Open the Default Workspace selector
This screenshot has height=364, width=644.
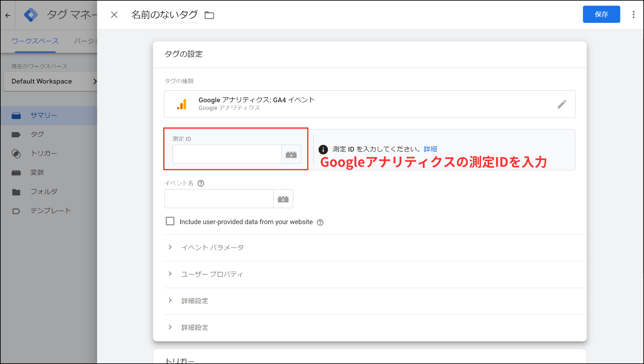51,81
